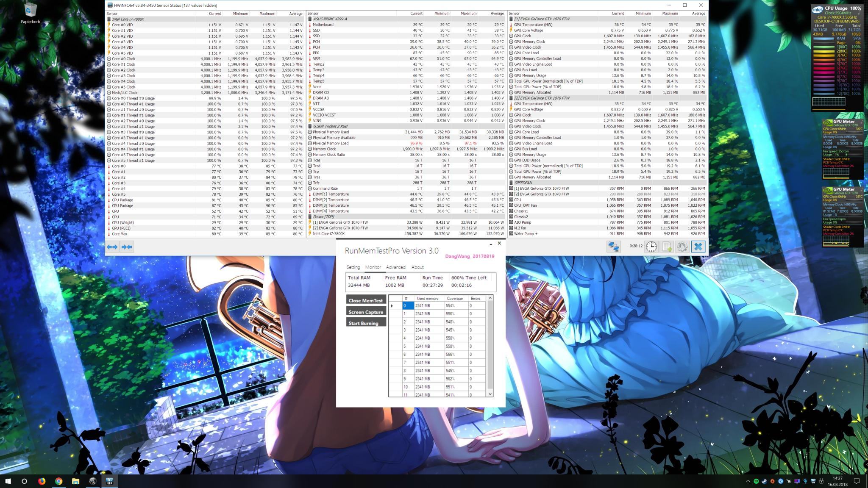The height and width of the screenshot is (488, 868).
Task: Click the Errors column header in memtest table
Action: [476, 298]
